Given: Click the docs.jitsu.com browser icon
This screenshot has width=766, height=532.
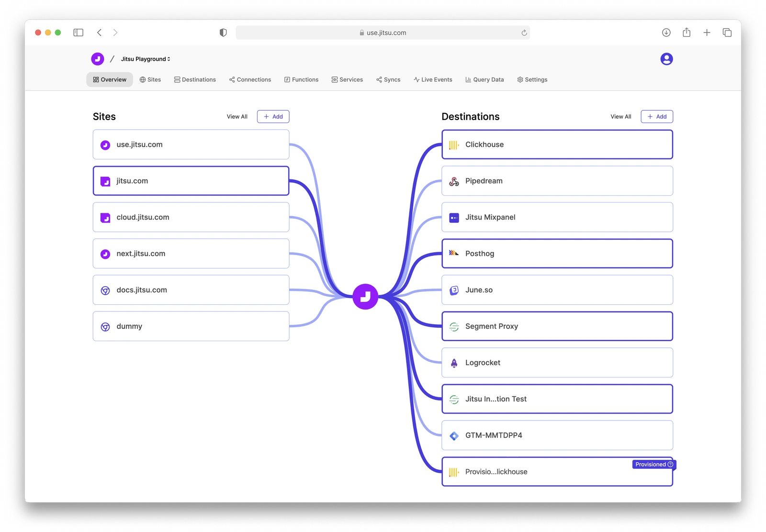Looking at the screenshot, I should pos(105,290).
